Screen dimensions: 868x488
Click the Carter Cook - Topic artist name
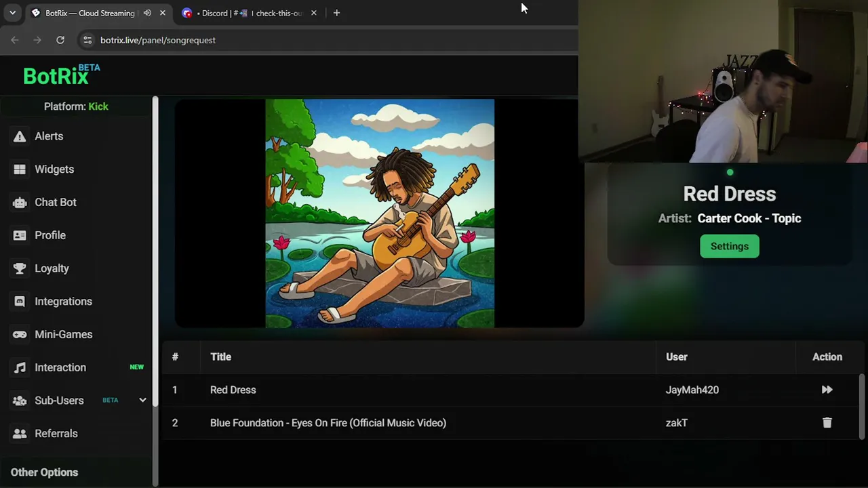[749, 218]
